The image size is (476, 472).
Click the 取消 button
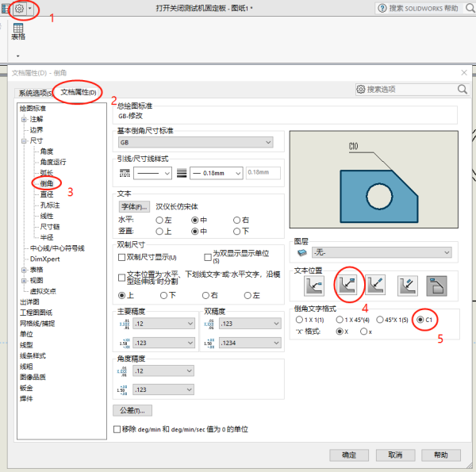tap(395, 455)
